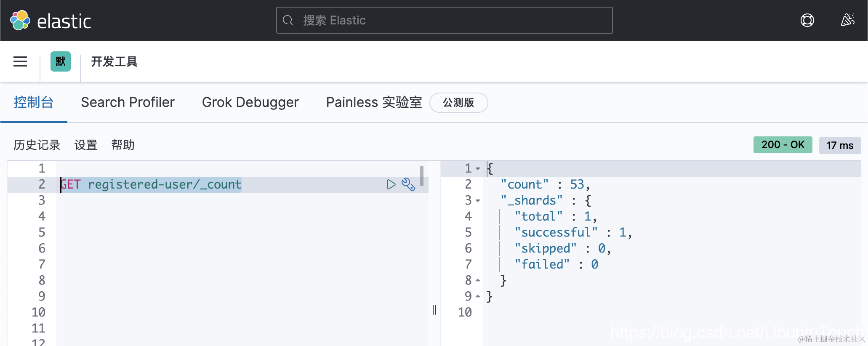
Task: Click the green space avatar icon
Action: point(61,62)
